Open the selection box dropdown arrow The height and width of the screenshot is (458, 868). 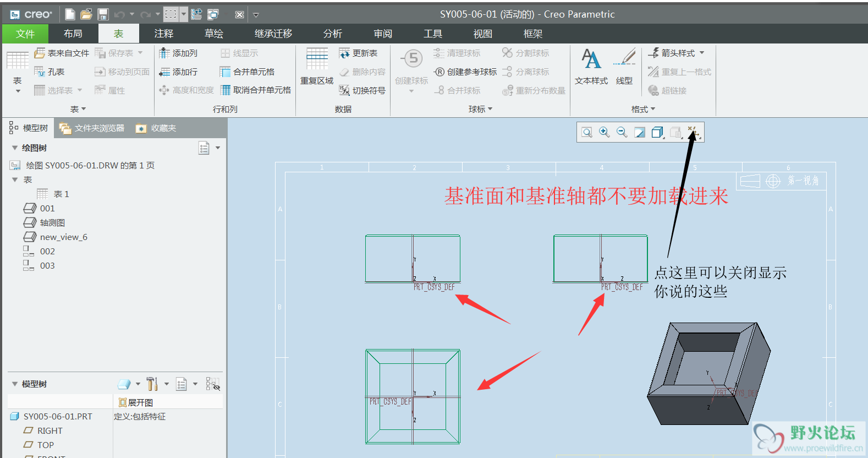[184, 14]
